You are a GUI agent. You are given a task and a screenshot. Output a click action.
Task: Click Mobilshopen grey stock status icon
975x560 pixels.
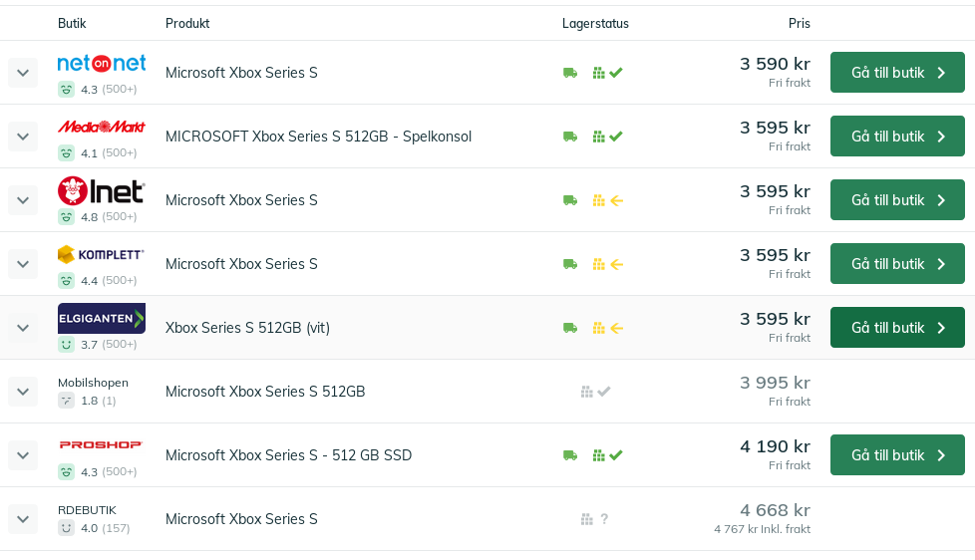596,392
